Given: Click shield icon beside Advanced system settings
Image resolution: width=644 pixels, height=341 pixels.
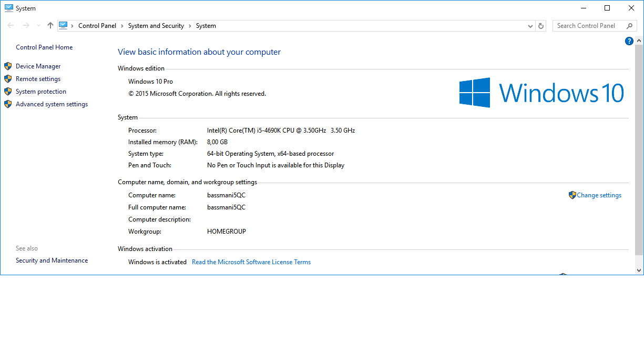Looking at the screenshot, I should 8,104.
